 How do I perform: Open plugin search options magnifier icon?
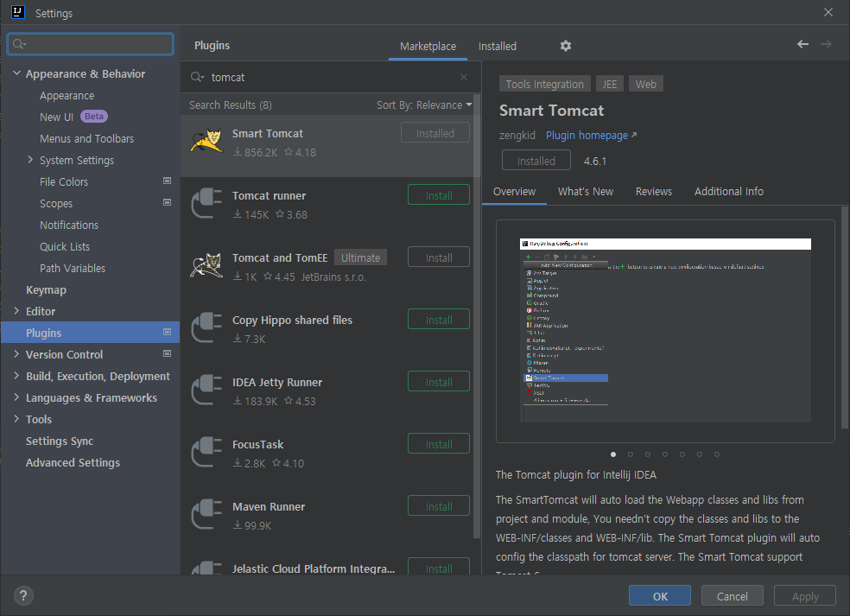[x=197, y=78]
